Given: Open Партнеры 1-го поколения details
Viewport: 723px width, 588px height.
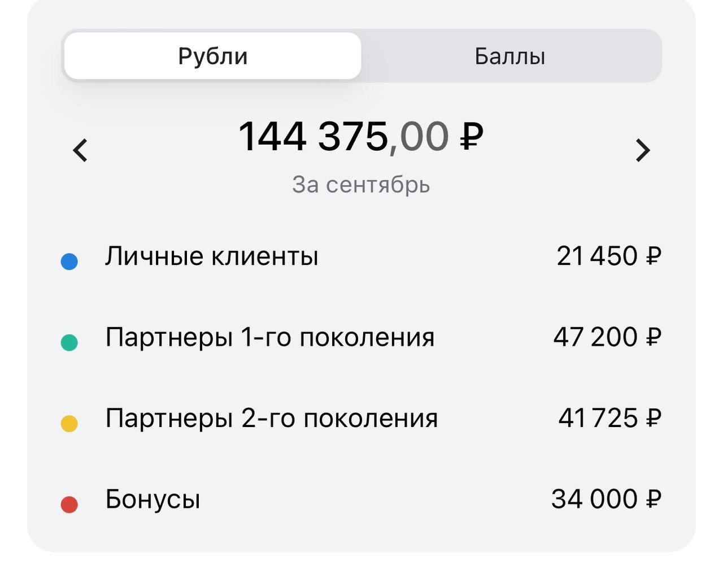Looking at the screenshot, I should click(361, 337).
